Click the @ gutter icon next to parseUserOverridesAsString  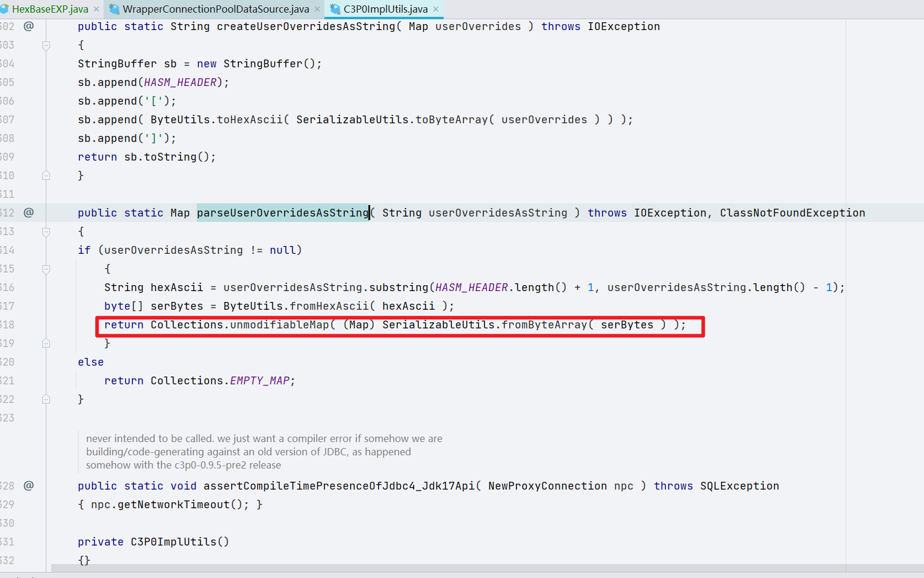(x=28, y=212)
